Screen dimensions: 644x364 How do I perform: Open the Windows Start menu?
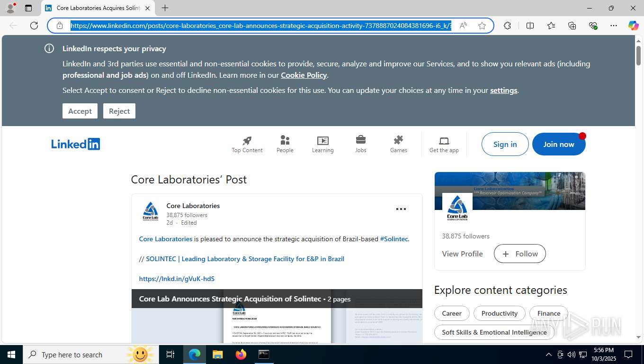point(11,355)
